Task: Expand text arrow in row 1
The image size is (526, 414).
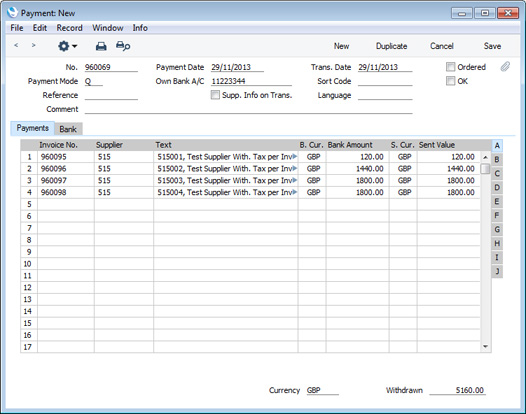Action: click(x=295, y=156)
